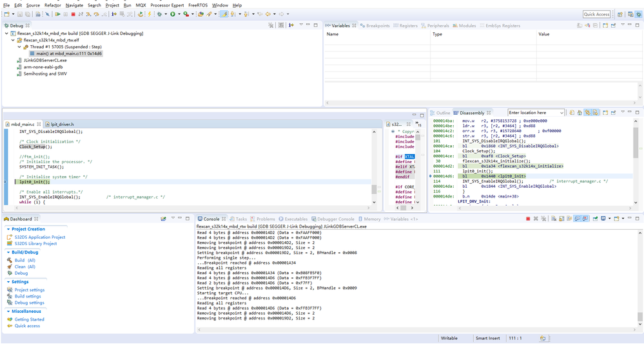Terminate from the Console red stop icon
This screenshot has width=644, height=349.
click(528, 219)
